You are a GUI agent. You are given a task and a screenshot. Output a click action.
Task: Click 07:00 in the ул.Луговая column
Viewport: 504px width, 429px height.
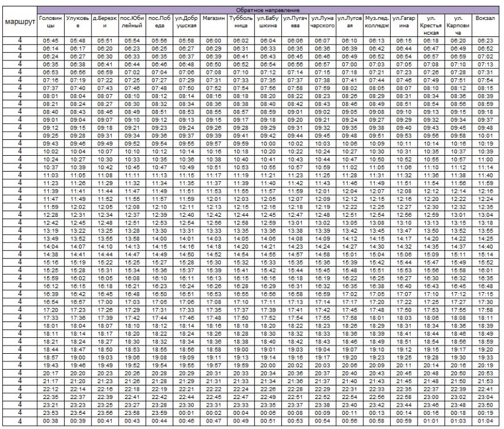(350, 64)
